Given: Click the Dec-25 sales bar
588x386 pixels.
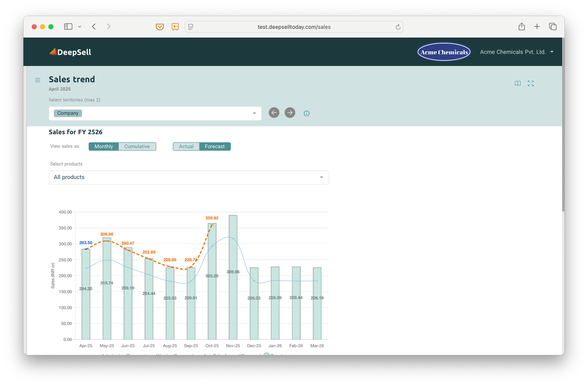Looking at the screenshot, I should pyautogui.click(x=254, y=303).
